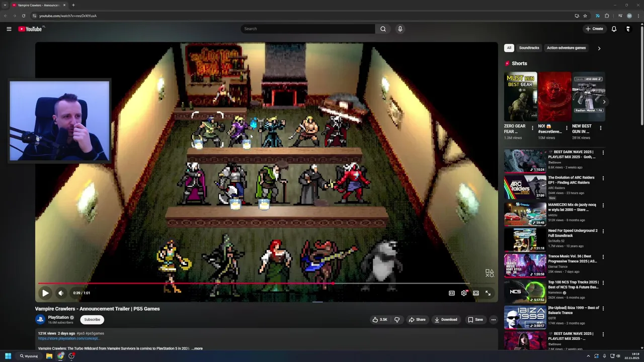Open a new browser tab
Image resolution: width=644 pixels, height=362 pixels.
tap(73, 5)
